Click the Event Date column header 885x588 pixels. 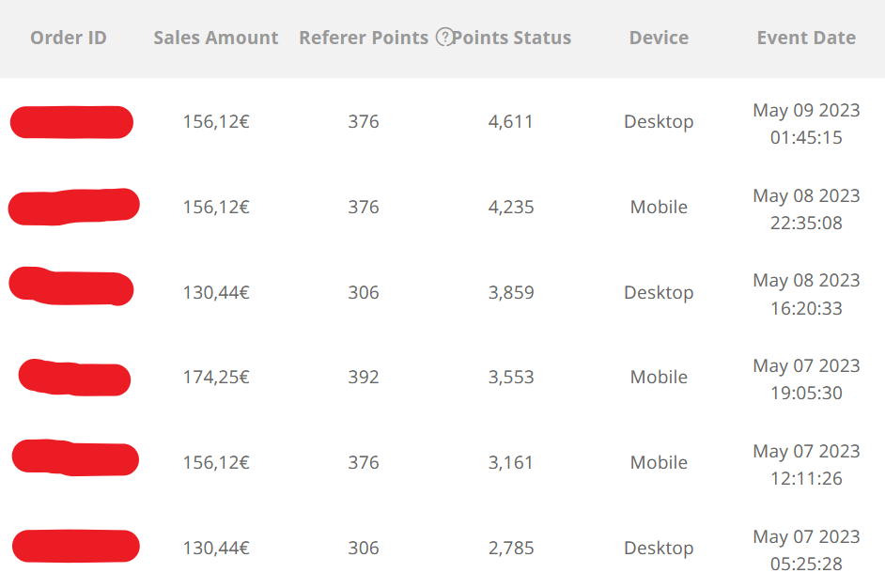coord(806,38)
